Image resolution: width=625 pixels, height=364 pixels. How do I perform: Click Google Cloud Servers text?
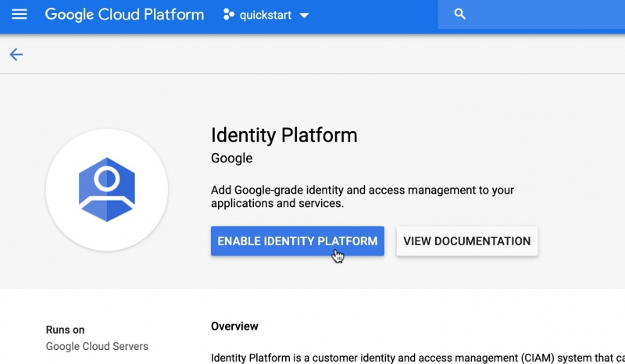coord(97,346)
